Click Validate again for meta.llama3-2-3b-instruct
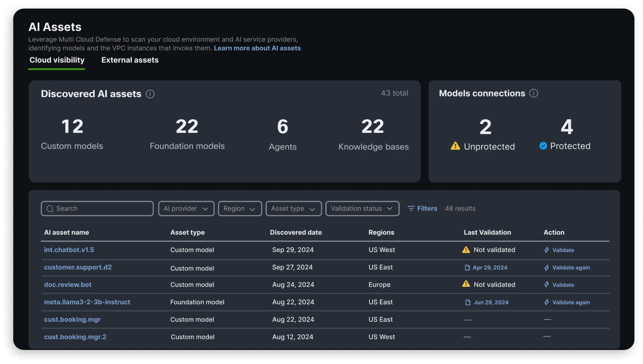 (x=571, y=302)
